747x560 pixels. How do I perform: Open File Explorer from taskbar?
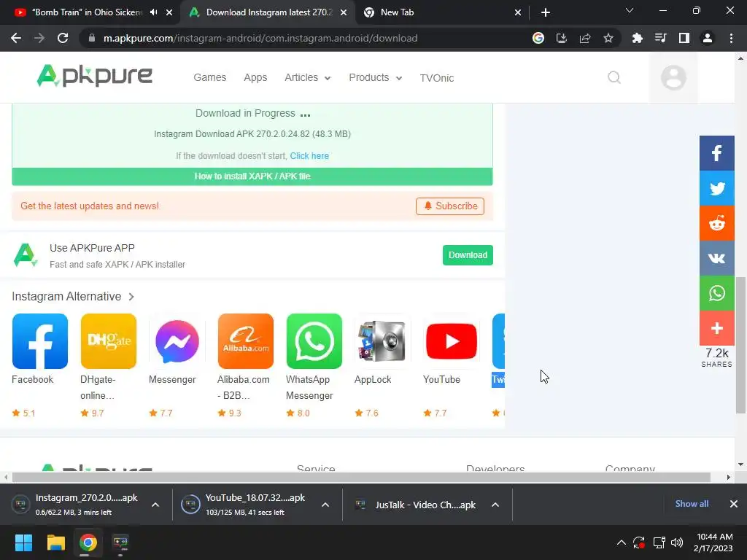pyautogui.click(x=55, y=542)
